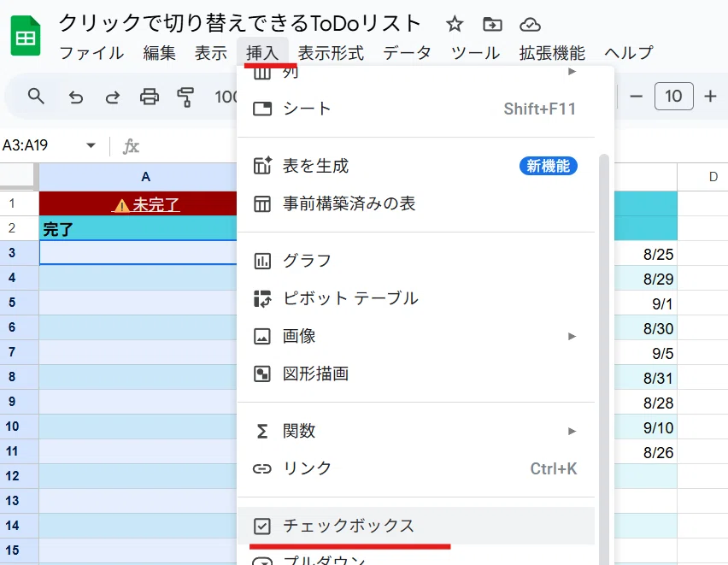
Task: Open the 表示 menu
Action: click(x=210, y=53)
